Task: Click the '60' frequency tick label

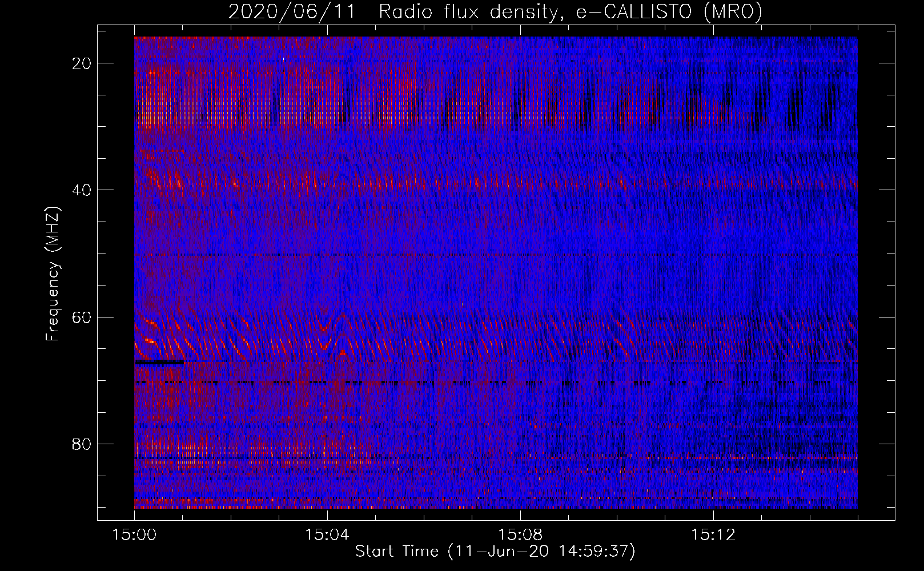Action: pyautogui.click(x=82, y=317)
